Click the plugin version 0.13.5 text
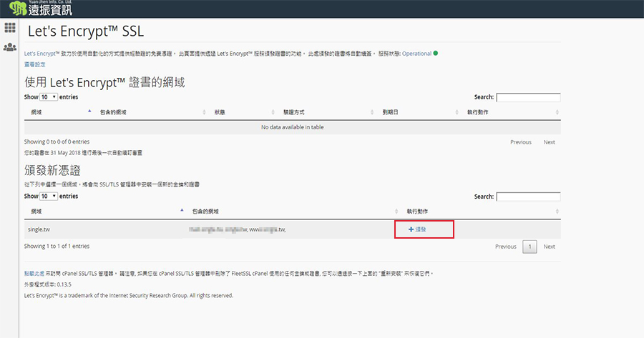Image resolution: width=644 pixels, height=343 pixels. [48, 284]
